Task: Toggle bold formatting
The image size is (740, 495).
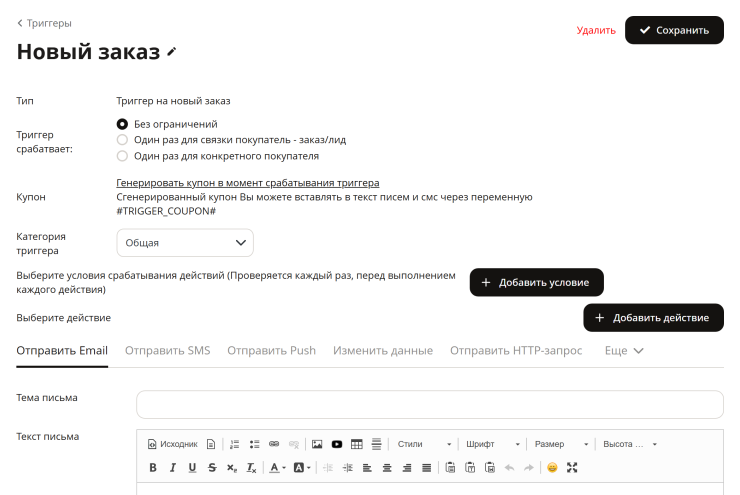Action: point(153,468)
